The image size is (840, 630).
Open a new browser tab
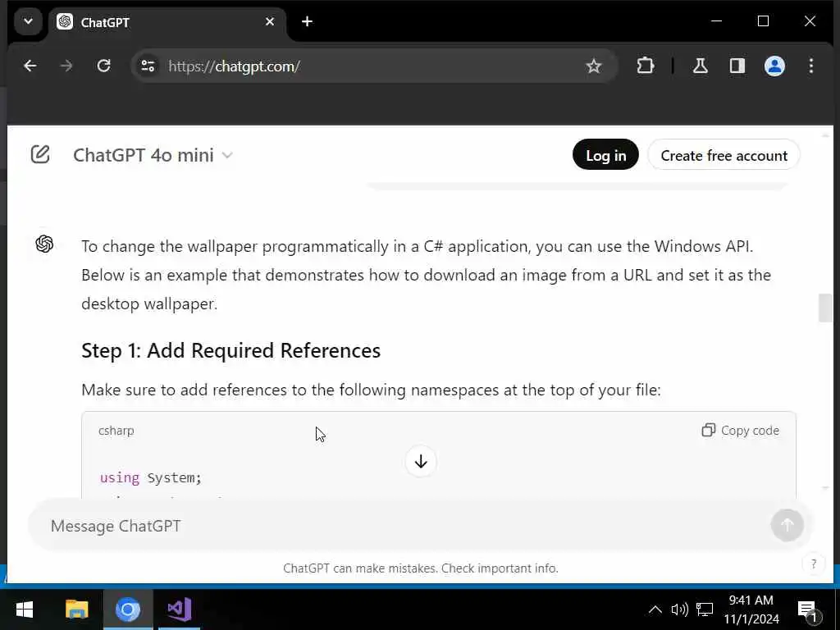pyautogui.click(x=307, y=22)
